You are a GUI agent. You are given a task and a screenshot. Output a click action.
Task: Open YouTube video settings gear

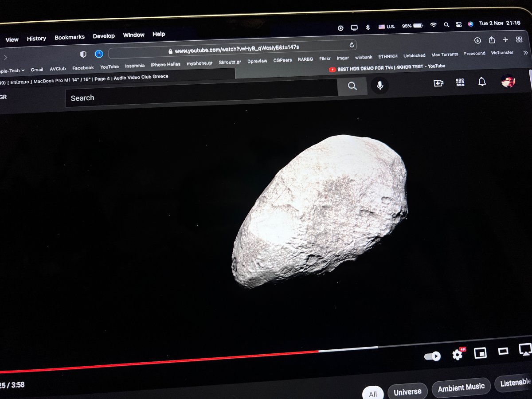point(457,354)
